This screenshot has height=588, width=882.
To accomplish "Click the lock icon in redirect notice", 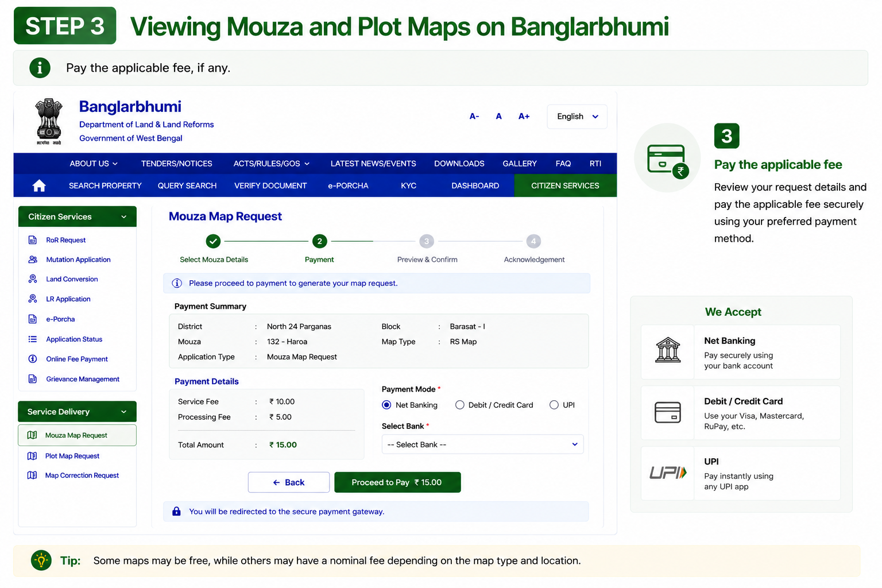I will [x=176, y=511].
